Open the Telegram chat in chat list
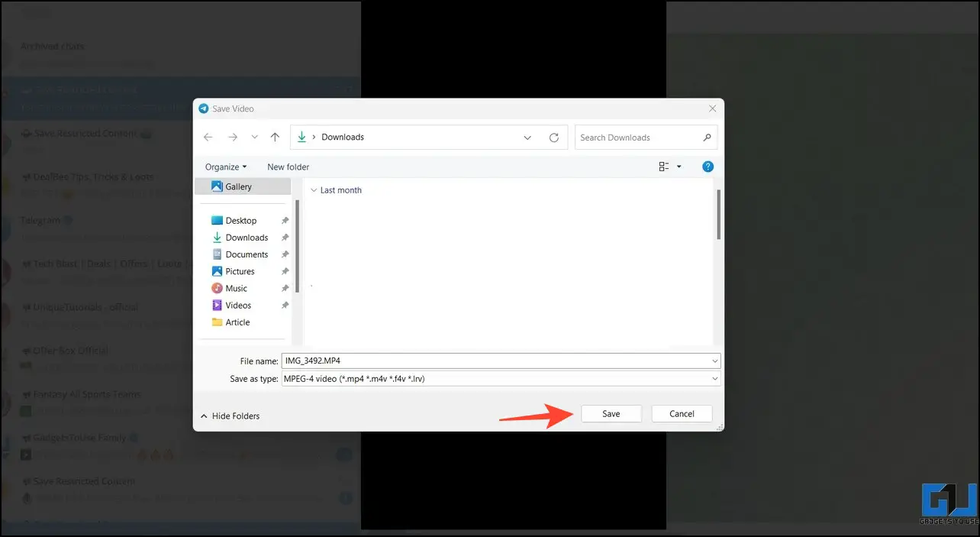Viewport: 980px width, 537px height. tap(180, 228)
